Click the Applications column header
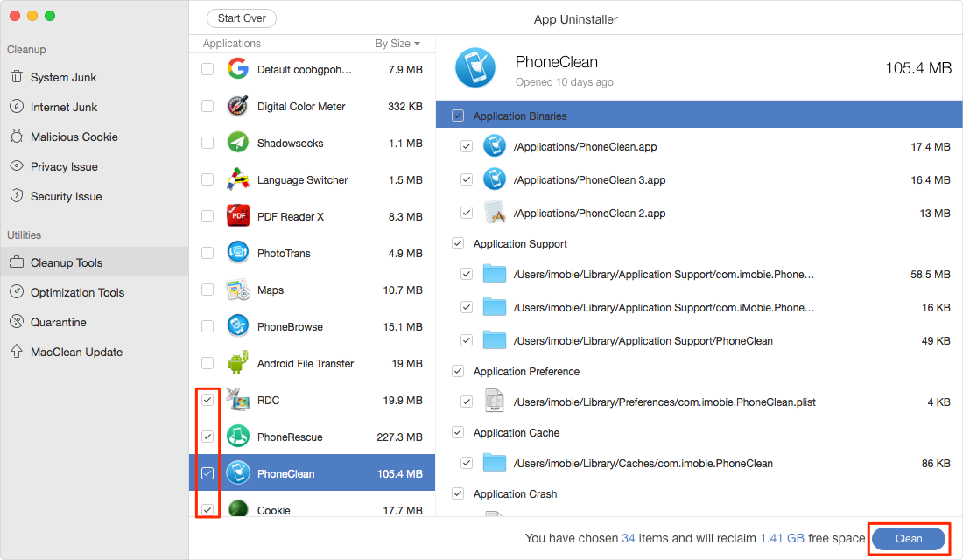This screenshot has height=560, width=963. click(231, 44)
